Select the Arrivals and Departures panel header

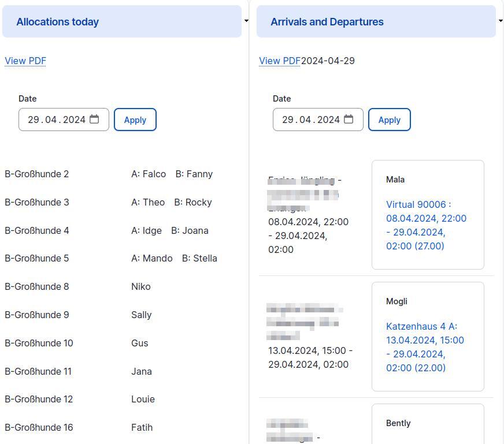[x=327, y=21]
